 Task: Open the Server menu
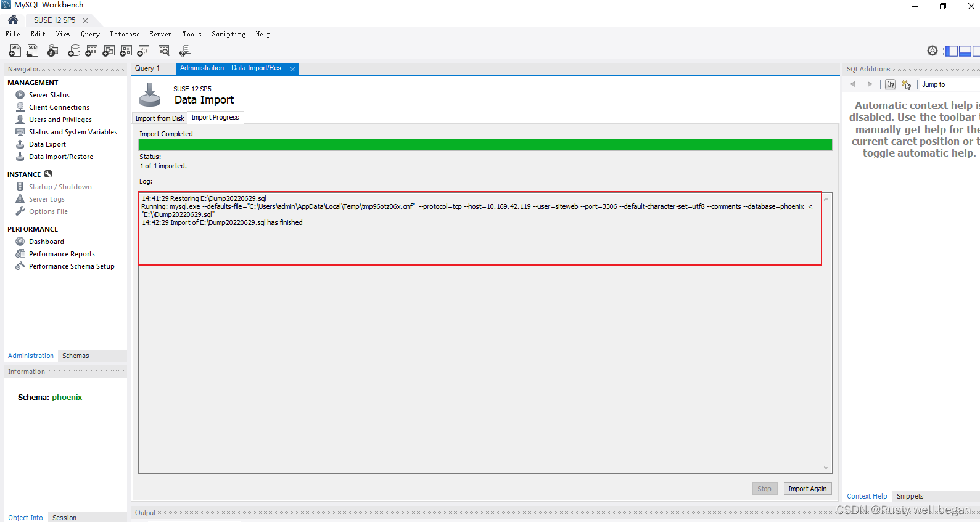coord(160,35)
